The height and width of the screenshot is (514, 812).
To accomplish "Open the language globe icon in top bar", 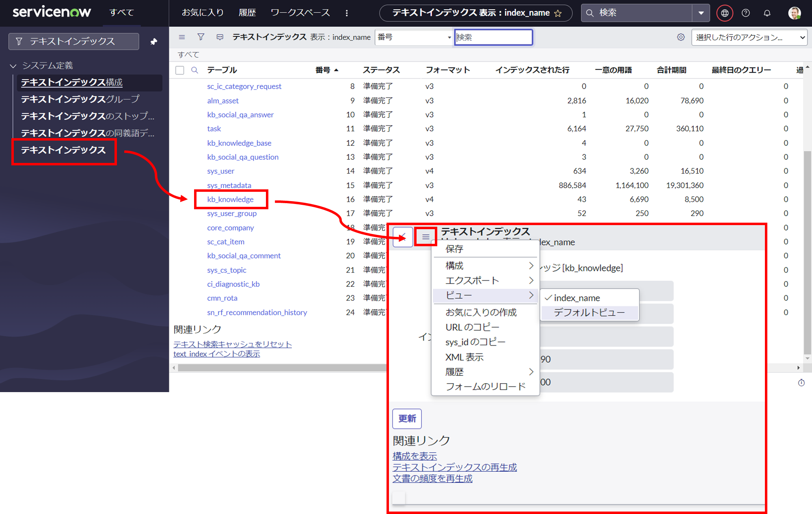I will click(x=724, y=13).
